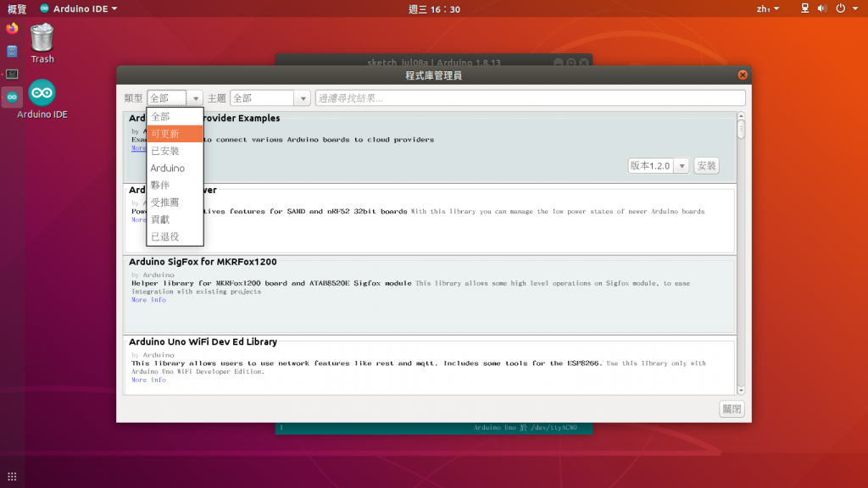The height and width of the screenshot is (488, 868).
Task: Open More info for Arduino SigFox library
Action: coord(148,300)
